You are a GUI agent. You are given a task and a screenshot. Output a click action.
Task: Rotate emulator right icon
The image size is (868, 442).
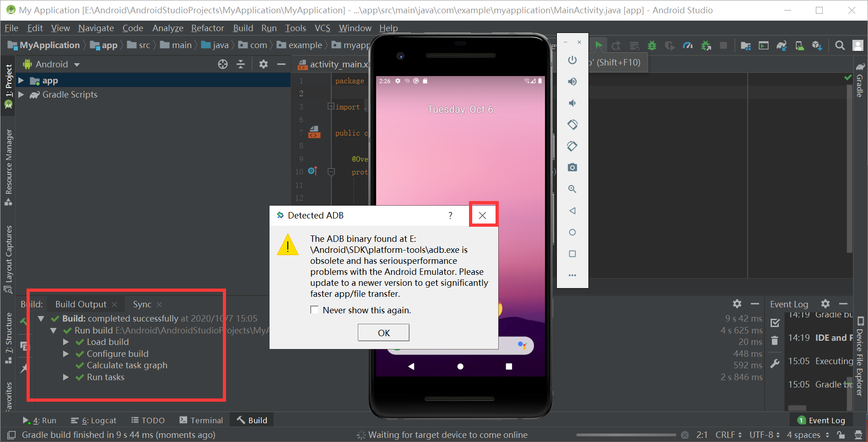(572, 146)
